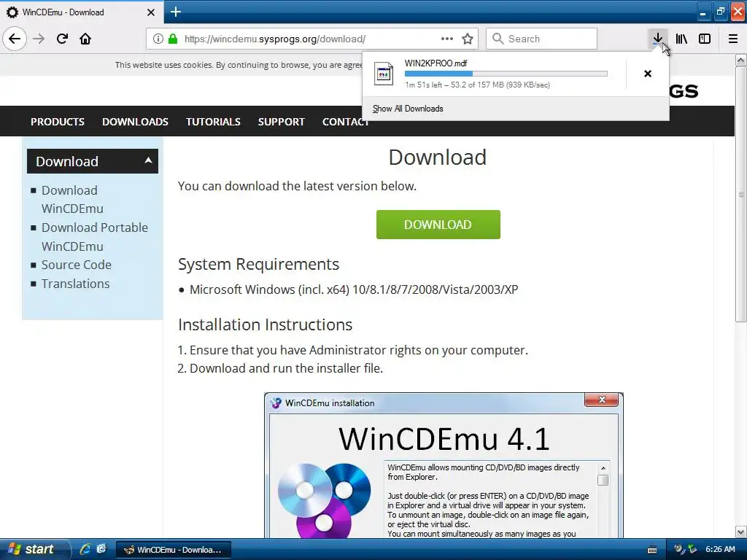The width and height of the screenshot is (747, 560).
Task: Reload the WinCDEmu page
Action: click(62, 39)
